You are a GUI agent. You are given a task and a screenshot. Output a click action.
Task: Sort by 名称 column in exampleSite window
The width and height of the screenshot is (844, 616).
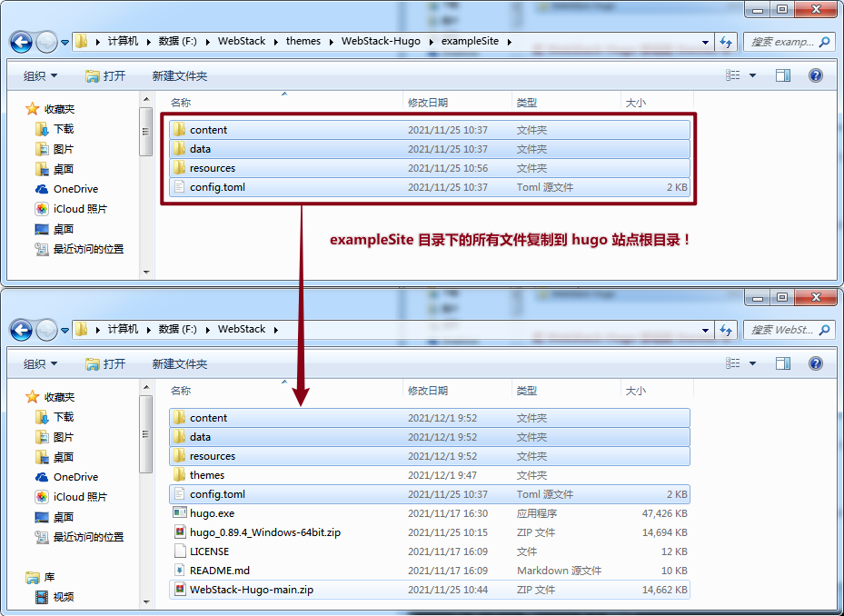coord(181,103)
